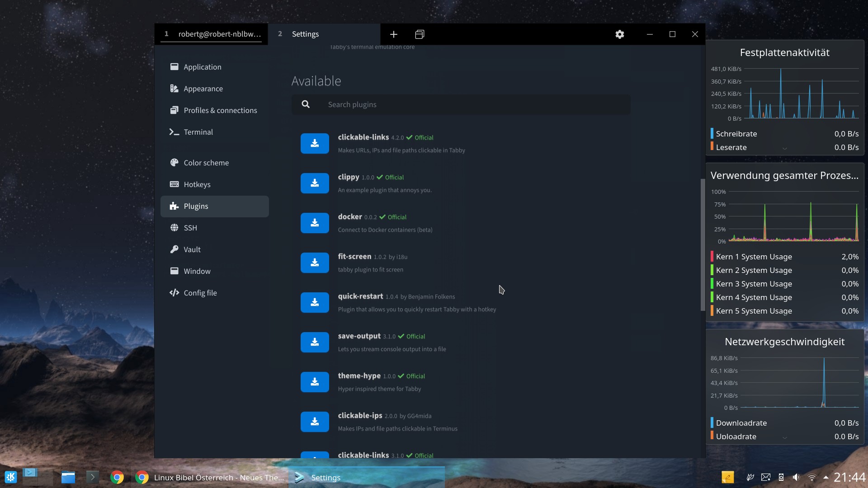
Task: Select Terminal settings section
Action: (x=215, y=132)
